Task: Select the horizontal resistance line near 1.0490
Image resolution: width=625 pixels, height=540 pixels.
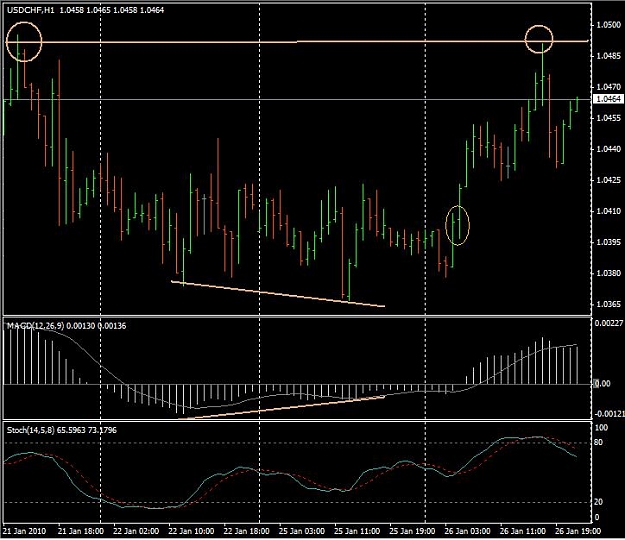Action: pos(297,41)
